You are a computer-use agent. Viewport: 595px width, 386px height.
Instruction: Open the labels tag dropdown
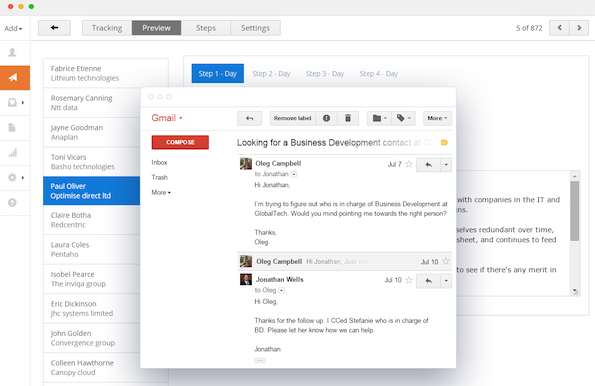tap(403, 118)
